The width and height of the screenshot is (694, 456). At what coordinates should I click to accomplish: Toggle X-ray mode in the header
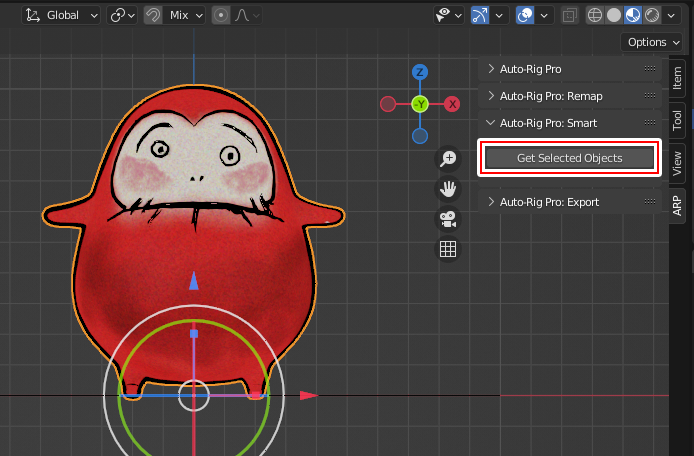569,15
